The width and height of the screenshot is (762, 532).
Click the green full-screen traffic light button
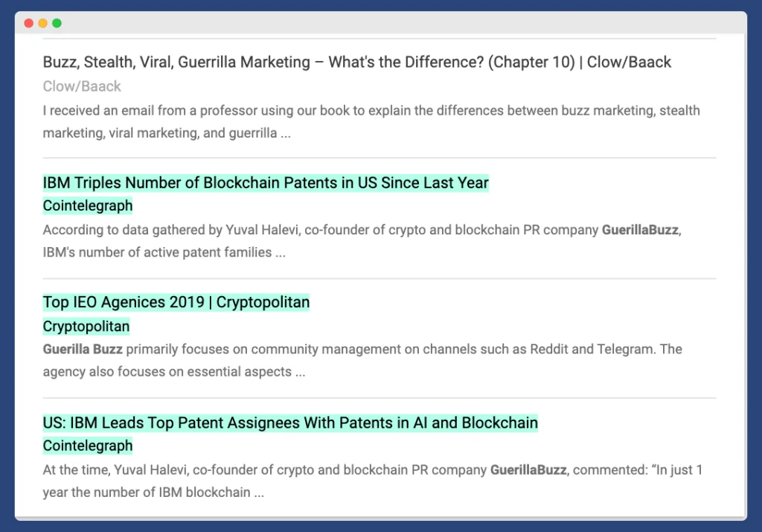tap(56, 23)
